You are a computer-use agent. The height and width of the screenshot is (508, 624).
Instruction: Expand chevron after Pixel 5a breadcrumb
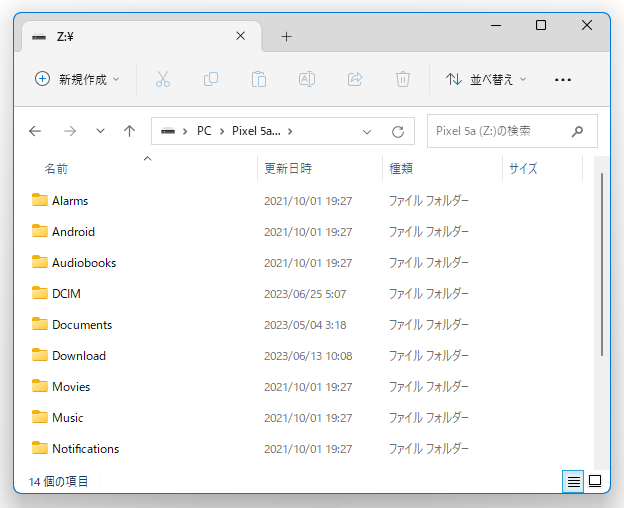click(x=290, y=131)
